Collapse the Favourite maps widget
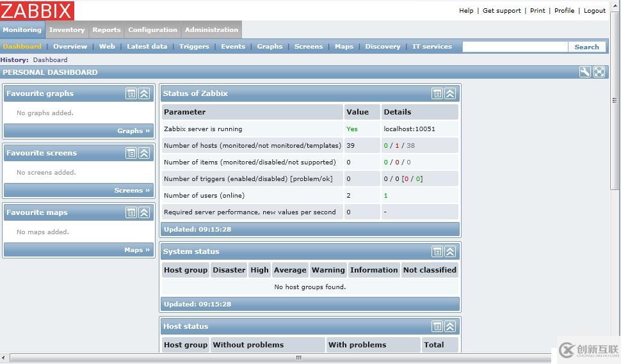621x364 pixels. pyautogui.click(x=144, y=212)
